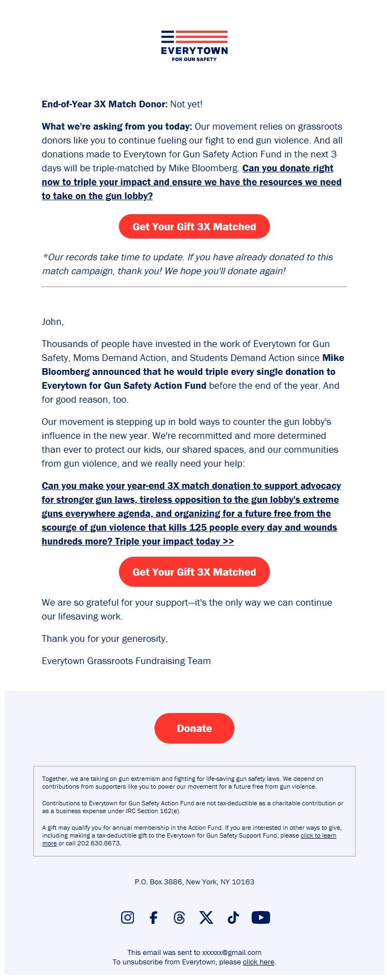Visit Everytown's Facebook page icon

153,917
